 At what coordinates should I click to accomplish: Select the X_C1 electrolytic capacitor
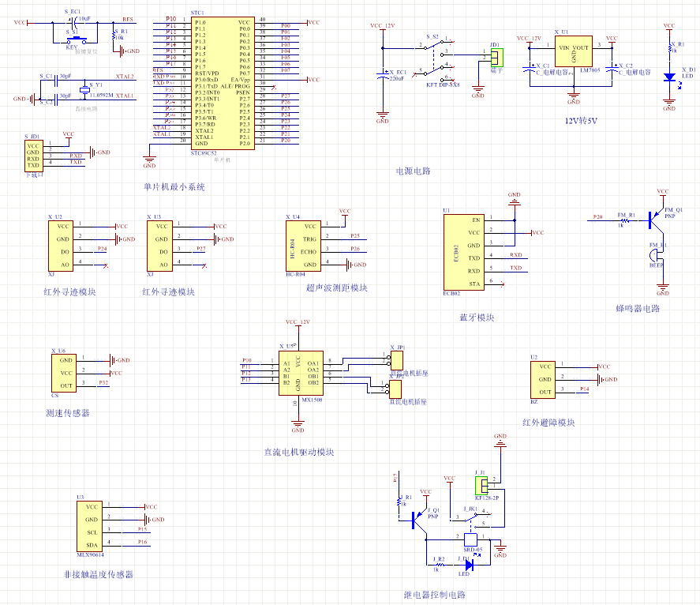pyautogui.click(x=530, y=70)
